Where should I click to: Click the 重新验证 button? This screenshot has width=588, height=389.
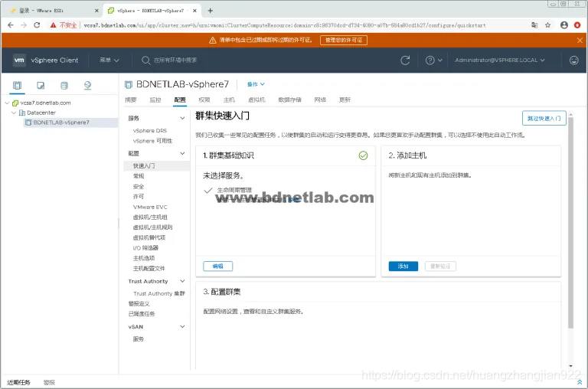click(440, 266)
